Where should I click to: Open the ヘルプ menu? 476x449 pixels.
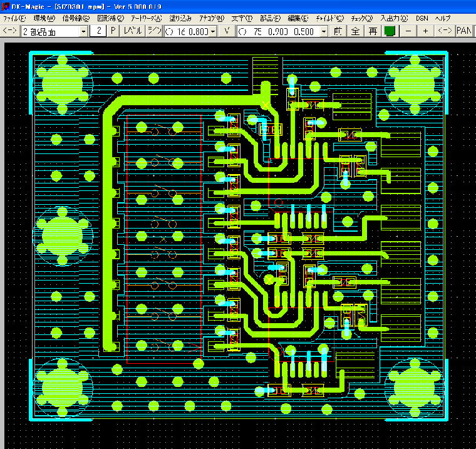coord(442,19)
